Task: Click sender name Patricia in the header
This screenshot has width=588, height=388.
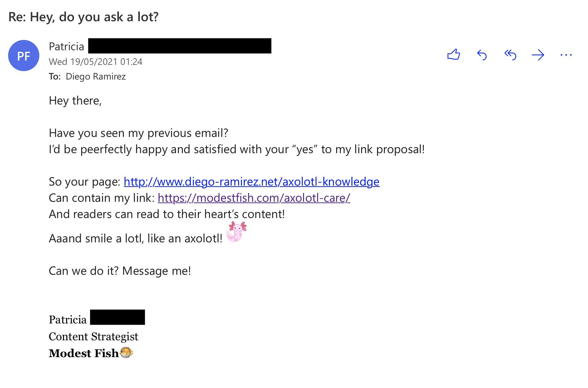Action: click(66, 46)
